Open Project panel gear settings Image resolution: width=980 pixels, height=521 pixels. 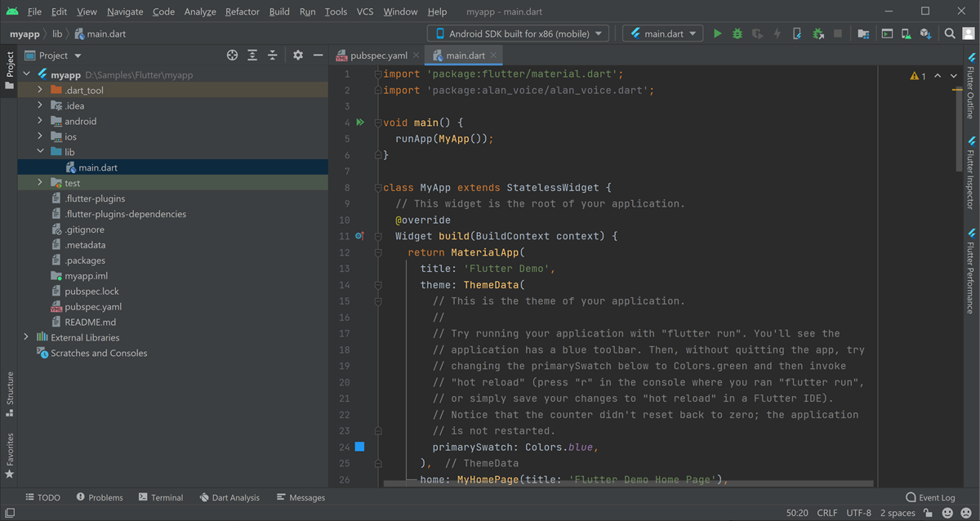[298, 56]
